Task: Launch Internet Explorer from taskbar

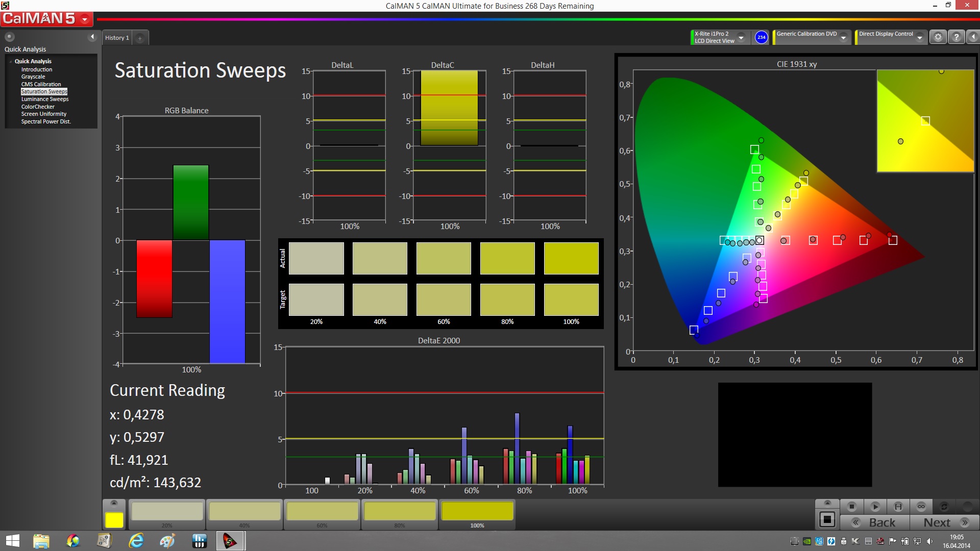Action: [136, 541]
